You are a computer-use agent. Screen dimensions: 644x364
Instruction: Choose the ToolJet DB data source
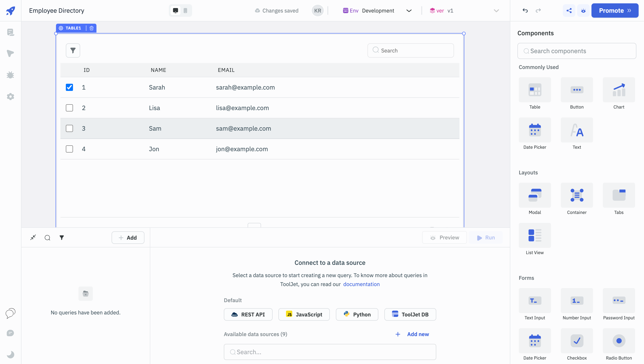pos(410,314)
